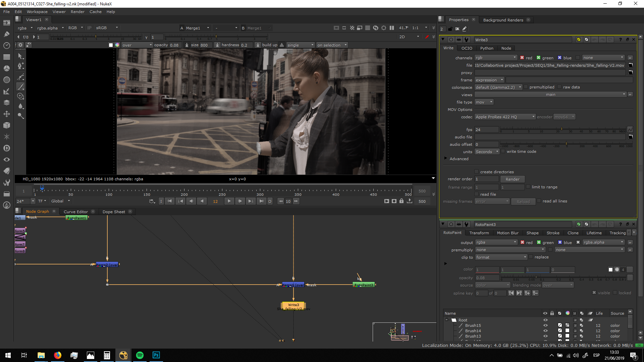Open the 3D nodes toolbar icon
This screenshot has width=644, height=362.
(6, 125)
